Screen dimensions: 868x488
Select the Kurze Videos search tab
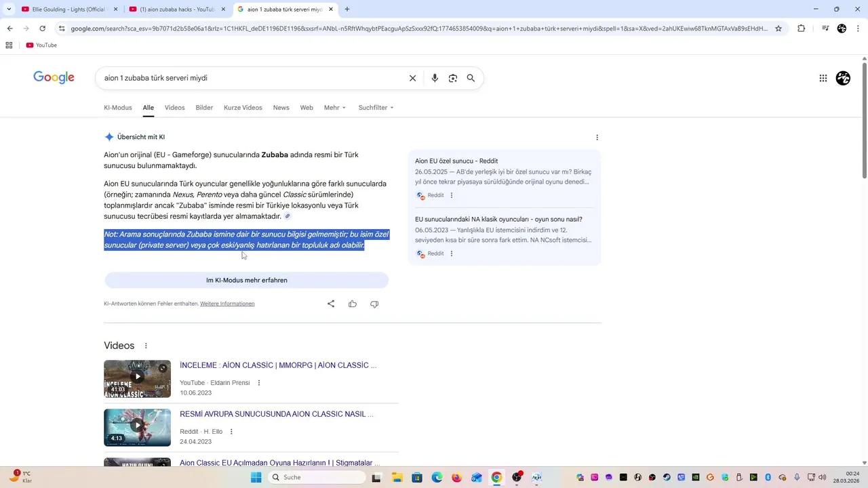pyautogui.click(x=243, y=108)
